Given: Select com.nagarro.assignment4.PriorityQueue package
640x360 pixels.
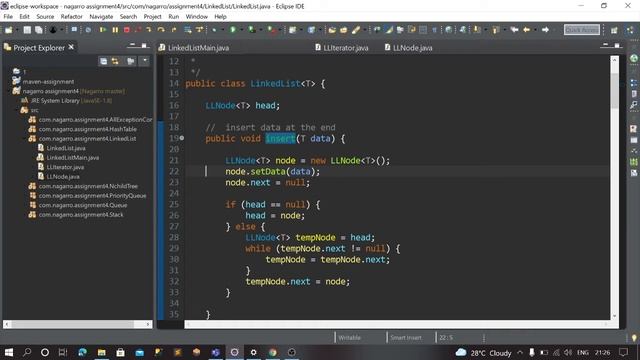Looking at the screenshot, I should [x=92, y=196].
